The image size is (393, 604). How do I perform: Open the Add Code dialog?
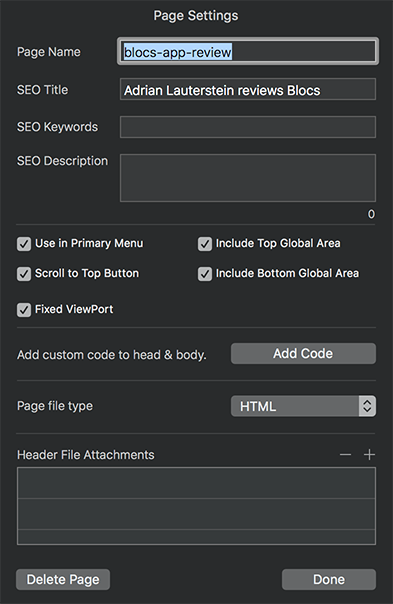pos(303,354)
